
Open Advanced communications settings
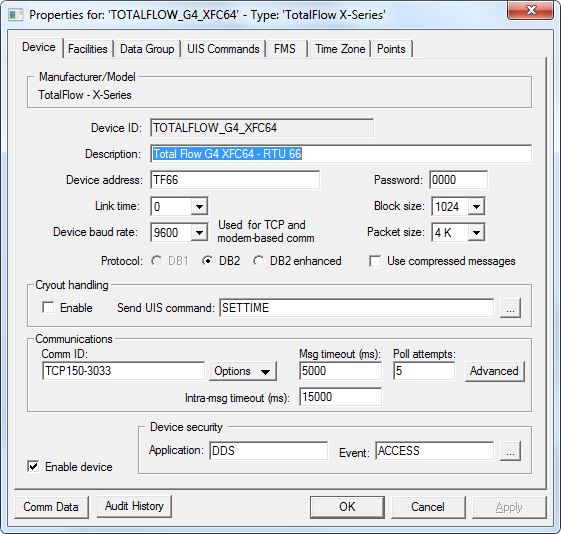tap(494, 371)
